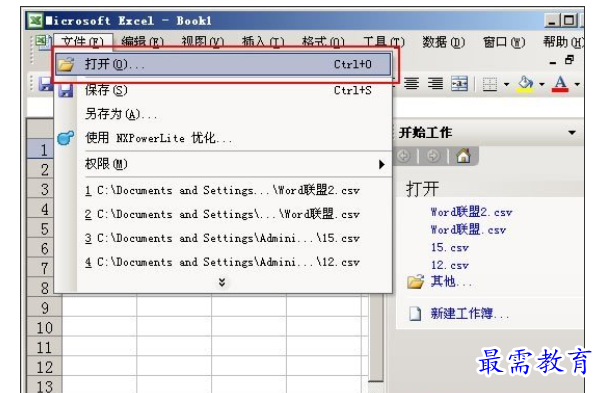Open the 文件(F) menu
Image resolution: width=600 pixels, height=393 pixels.
[x=83, y=42]
